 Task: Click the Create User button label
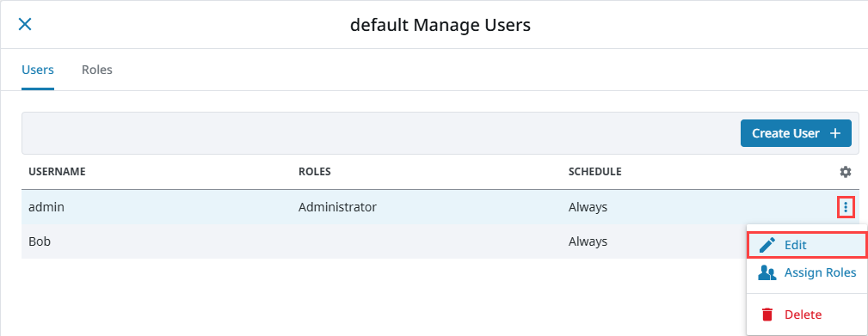point(785,133)
